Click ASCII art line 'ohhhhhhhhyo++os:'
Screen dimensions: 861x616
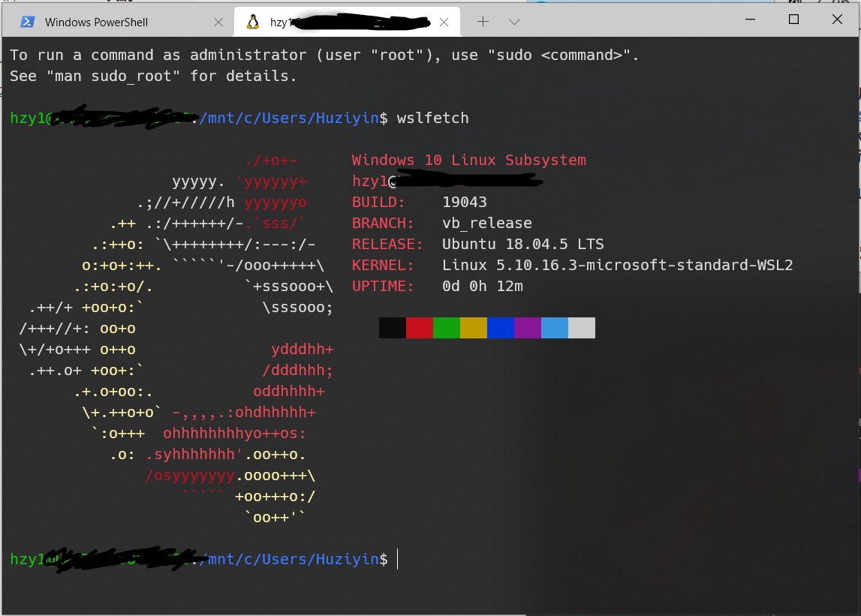point(234,433)
